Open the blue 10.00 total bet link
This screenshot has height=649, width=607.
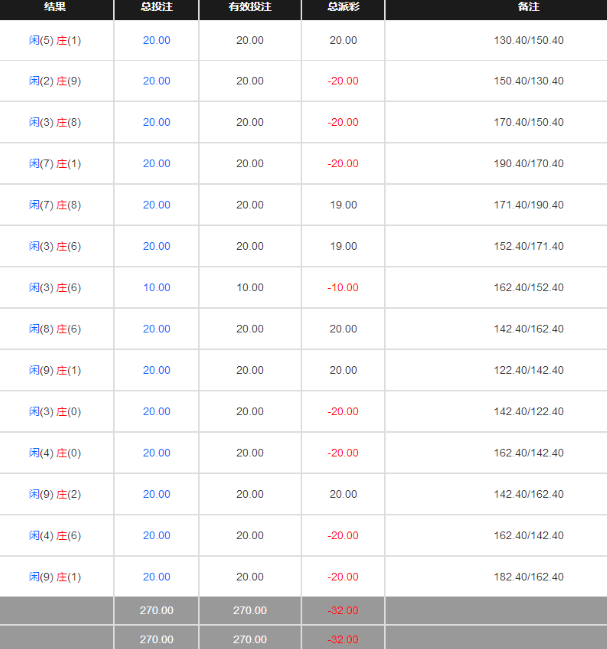coord(156,287)
